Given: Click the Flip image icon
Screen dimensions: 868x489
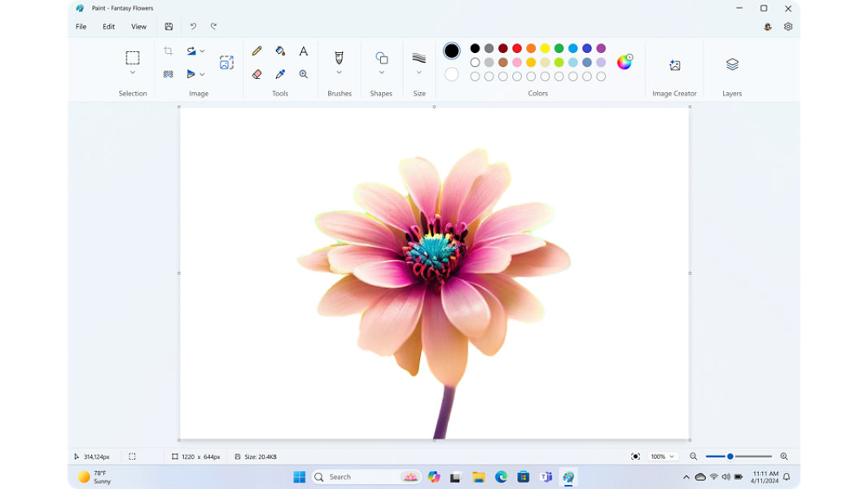Looking at the screenshot, I should pyautogui.click(x=191, y=74).
